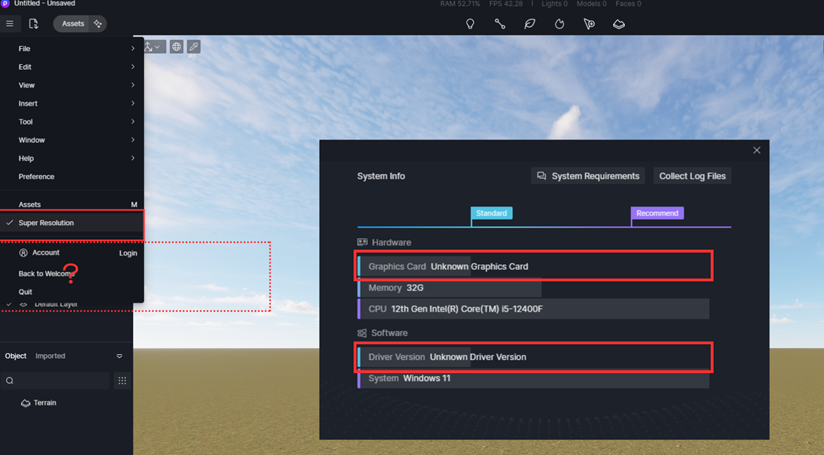The width and height of the screenshot is (824, 455).
Task: Toggle grid view icon in Object panel
Action: [122, 380]
